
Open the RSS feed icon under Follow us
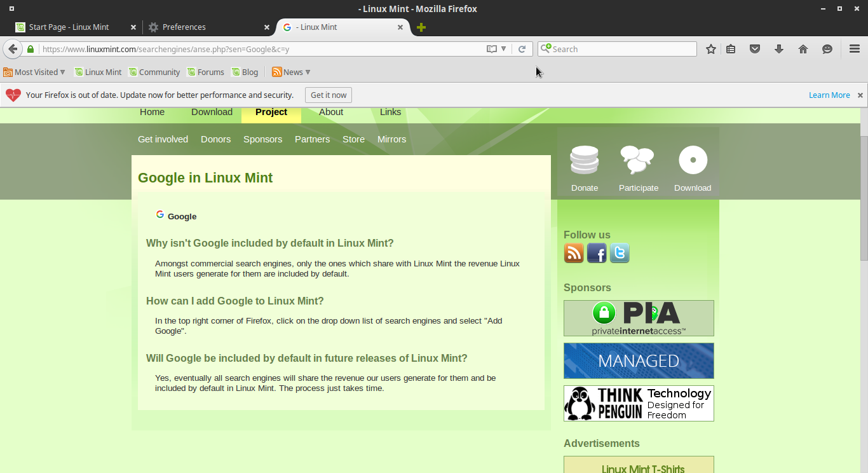point(574,253)
